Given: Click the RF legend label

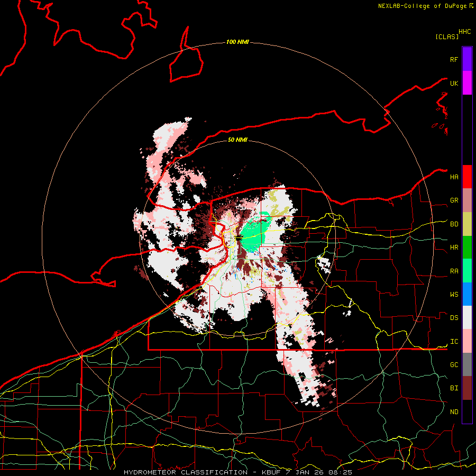Looking at the screenshot, I should pyautogui.click(x=454, y=59).
